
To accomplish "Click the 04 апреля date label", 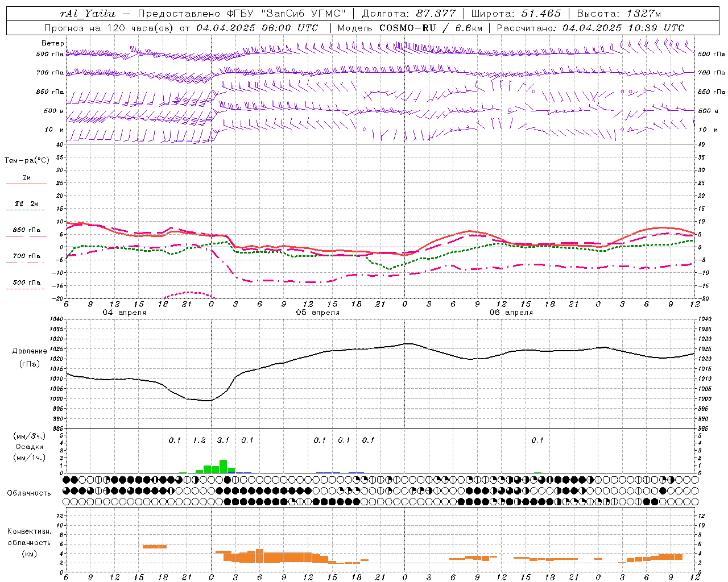I will [x=124, y=313].
